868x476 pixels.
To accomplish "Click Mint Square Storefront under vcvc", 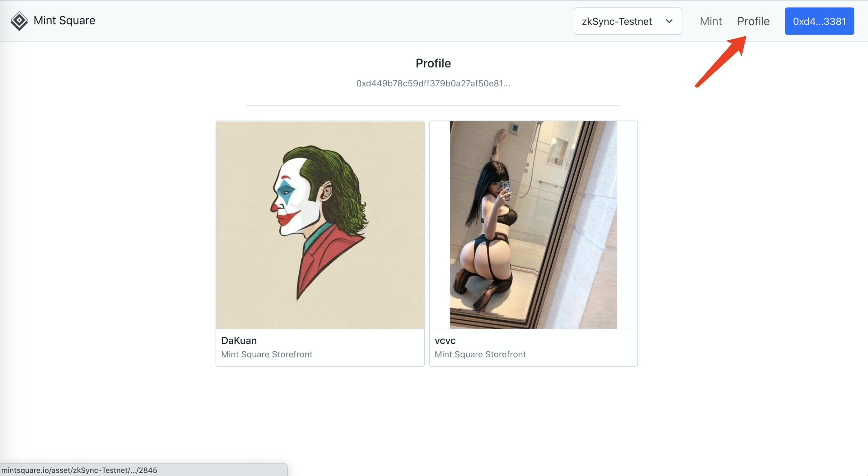I will 480,354.
